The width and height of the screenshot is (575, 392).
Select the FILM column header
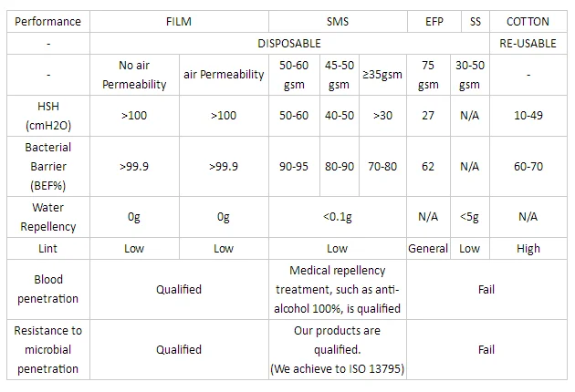pos(179,21)
